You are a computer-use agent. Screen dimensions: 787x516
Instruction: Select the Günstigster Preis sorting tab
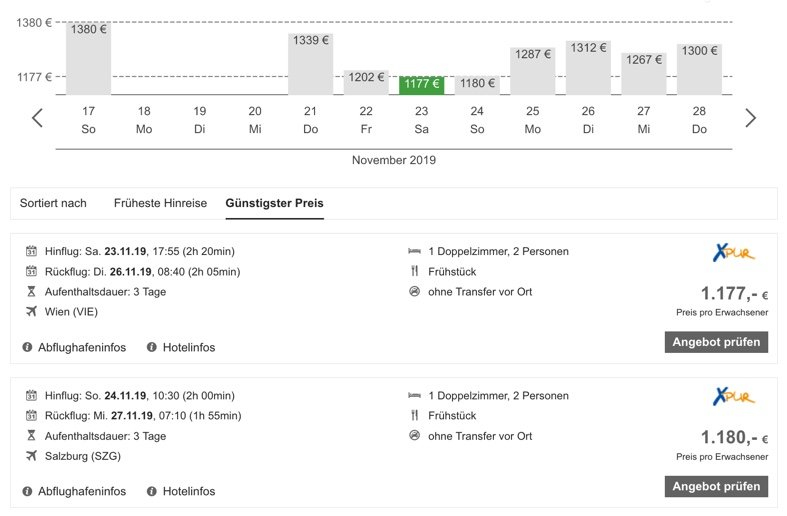[274, 203]
